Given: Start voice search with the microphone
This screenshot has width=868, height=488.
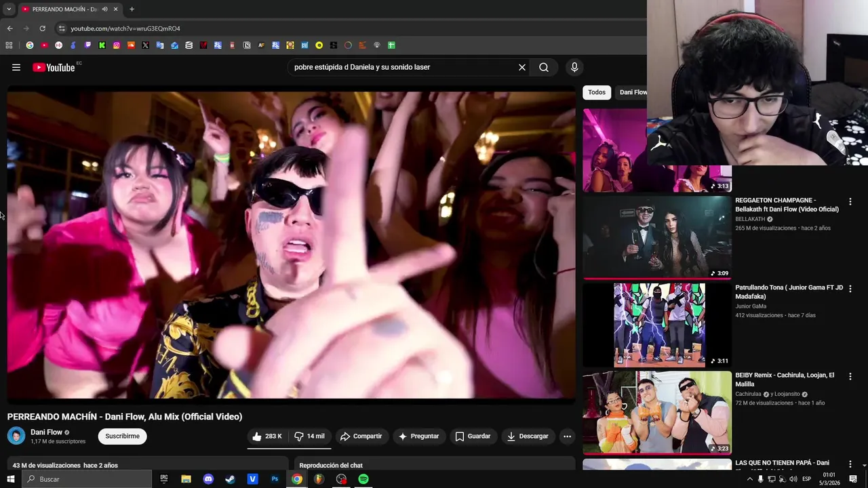Looking at the screenshot, I should (574, 67).
